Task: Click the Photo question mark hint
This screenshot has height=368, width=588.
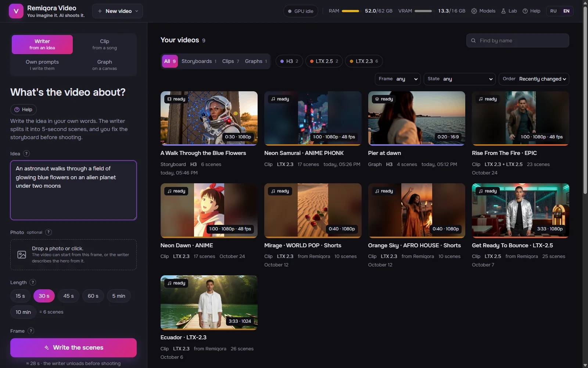Action: (x=49, y=232)
